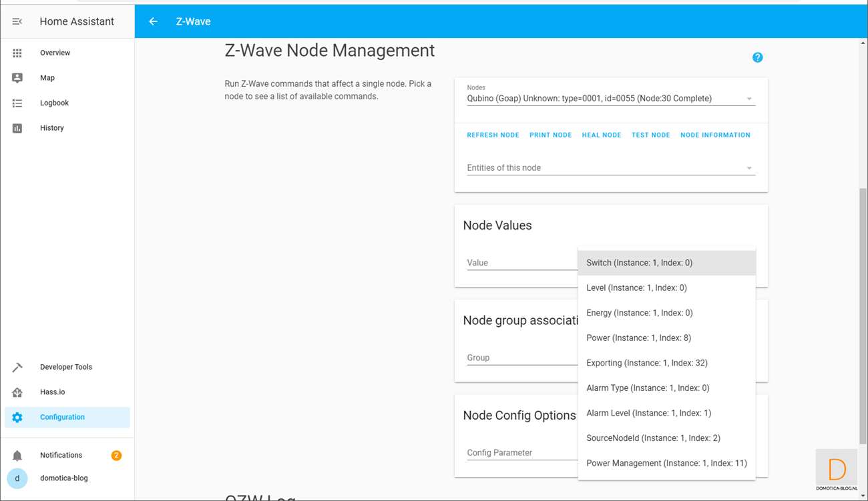The width and height of the screenshot is (868, 501).
Task: Open the Notifications bell
Action: (17, 456)
